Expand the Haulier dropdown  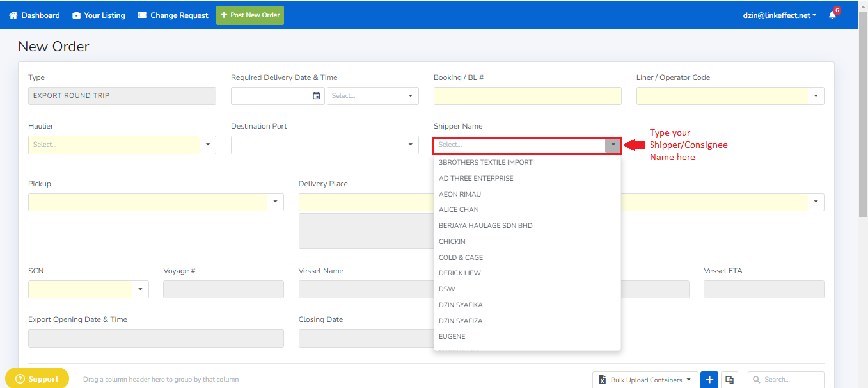point(208,145)
